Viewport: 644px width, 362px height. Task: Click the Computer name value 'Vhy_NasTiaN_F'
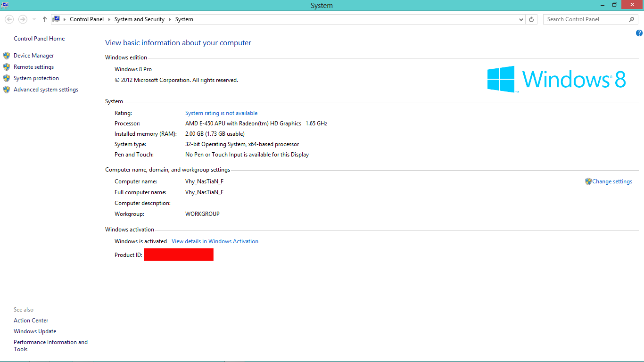coord(204,181)
